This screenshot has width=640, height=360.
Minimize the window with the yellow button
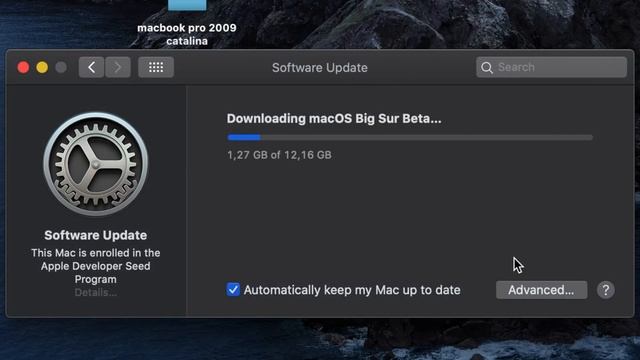42,67
